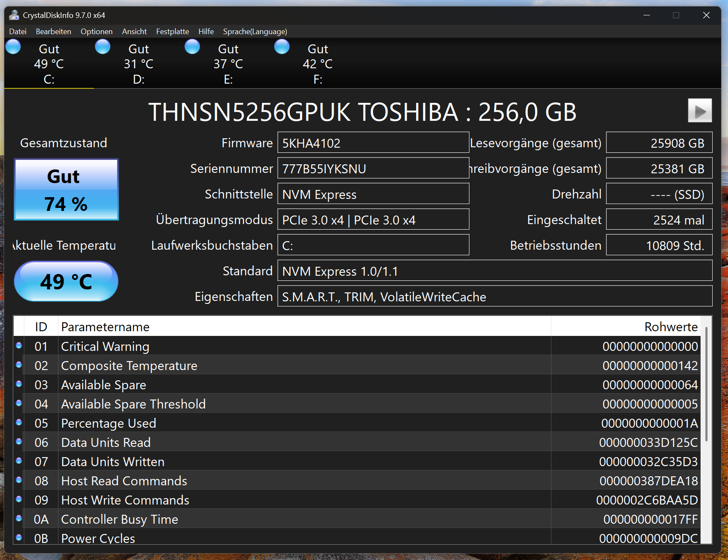Click the Firmware field 5KHA4102
The image size is (728, 560).
(x=373, y=143)
